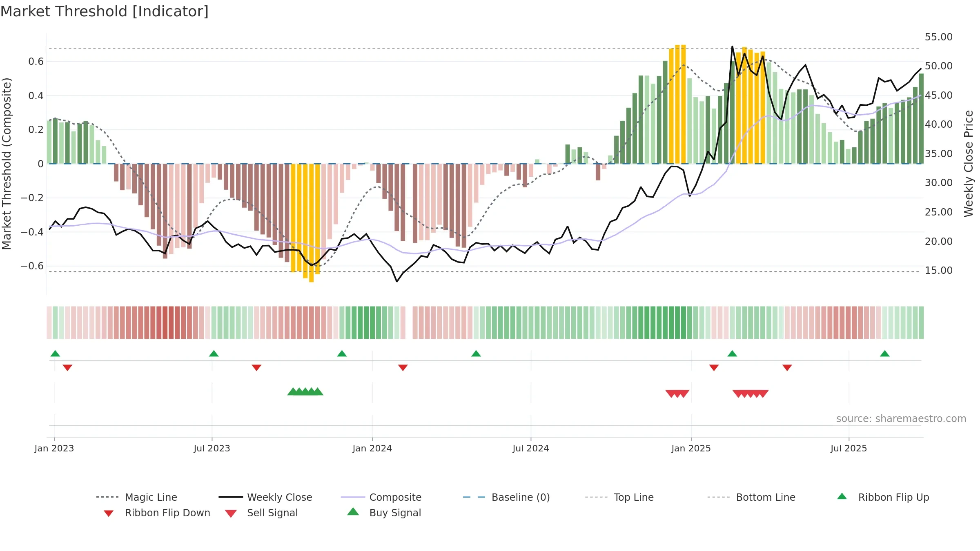Toggle the Sell Signal legend entry
Screen dimensions: 980x551
click(261, 513)
